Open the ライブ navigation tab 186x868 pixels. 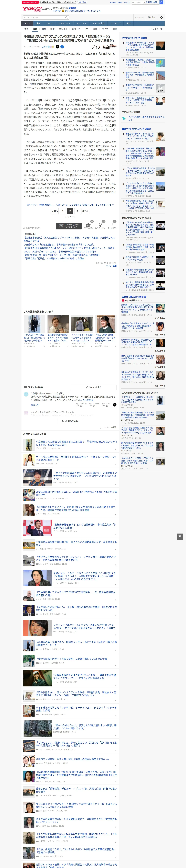tap(49, 24)
